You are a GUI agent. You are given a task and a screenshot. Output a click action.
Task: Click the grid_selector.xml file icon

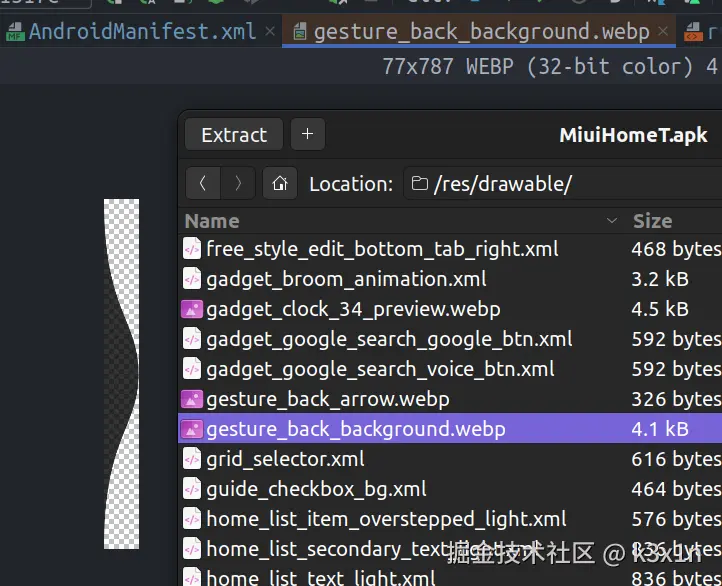click(x=192, y=459)
